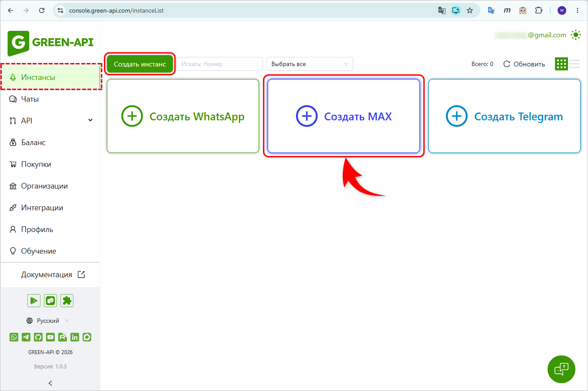Viewport: 588px width, 391px height.
Task: Click the "Версия: 1.0.3" version text
Action: pyautogui.click(x=50, y=367)
